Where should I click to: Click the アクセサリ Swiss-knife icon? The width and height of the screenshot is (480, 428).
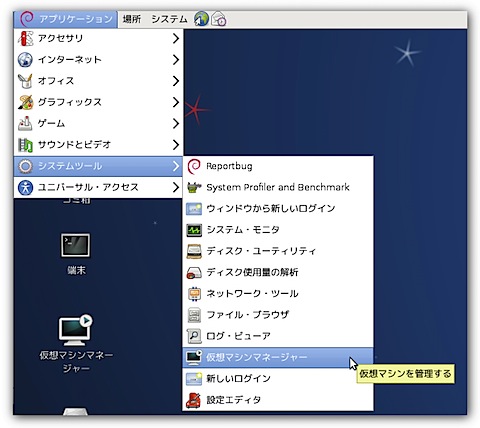(x=26, y=39)
